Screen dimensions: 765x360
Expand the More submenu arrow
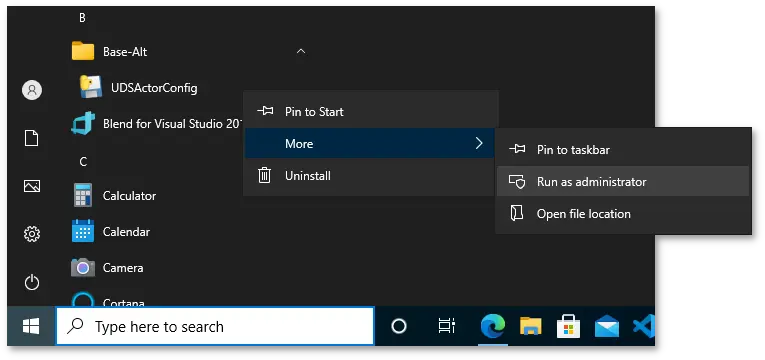coord(479,143)
